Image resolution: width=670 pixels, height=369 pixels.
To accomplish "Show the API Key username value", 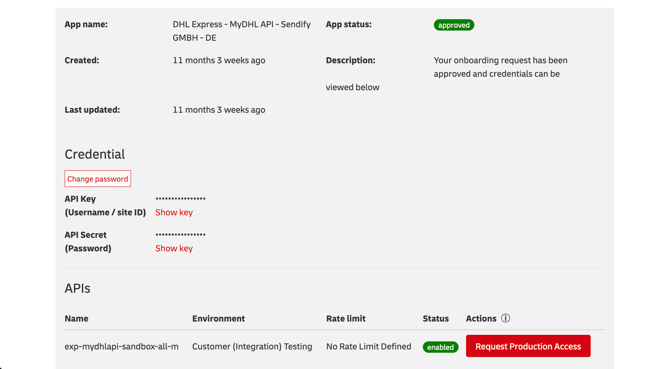I will click(x=174, y=212).
